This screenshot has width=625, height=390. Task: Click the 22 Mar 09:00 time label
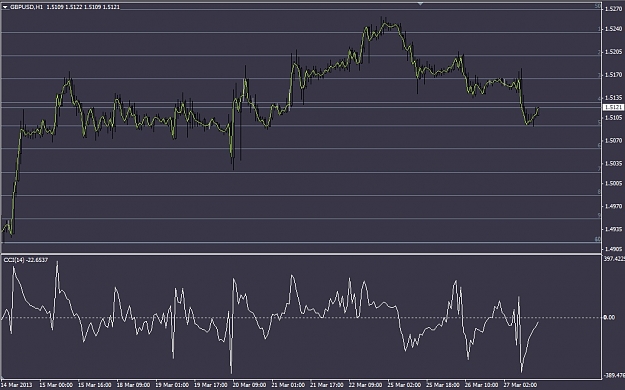365,385
